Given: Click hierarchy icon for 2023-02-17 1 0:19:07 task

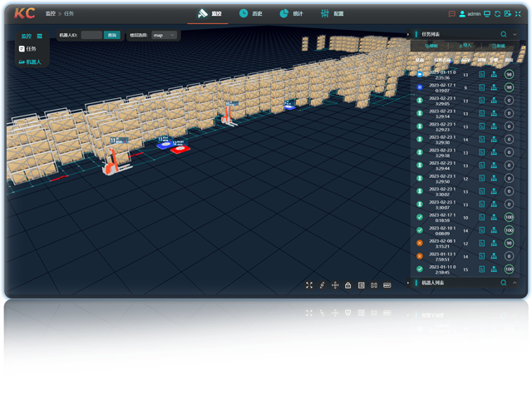Looking at the screenshot, I should pyautogui.click(x=494, y=86).
